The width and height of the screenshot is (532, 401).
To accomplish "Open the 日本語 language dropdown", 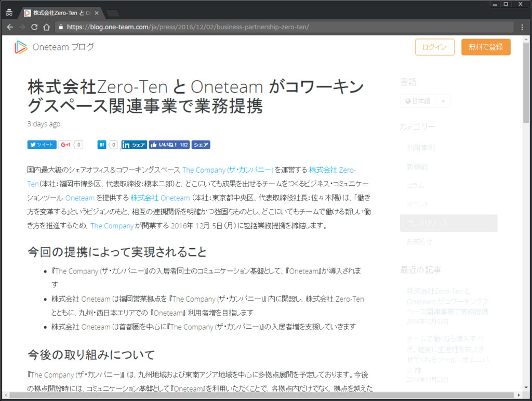I will 418,101.
